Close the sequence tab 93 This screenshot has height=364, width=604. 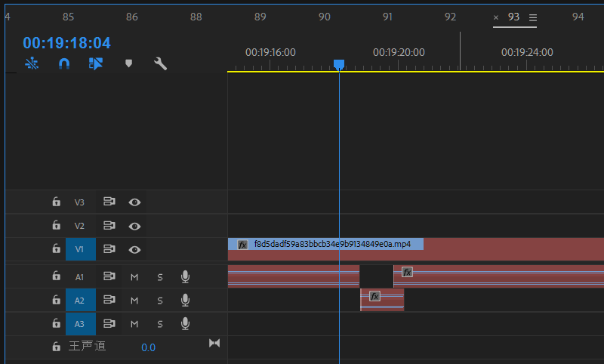click(x=496, y=17)
